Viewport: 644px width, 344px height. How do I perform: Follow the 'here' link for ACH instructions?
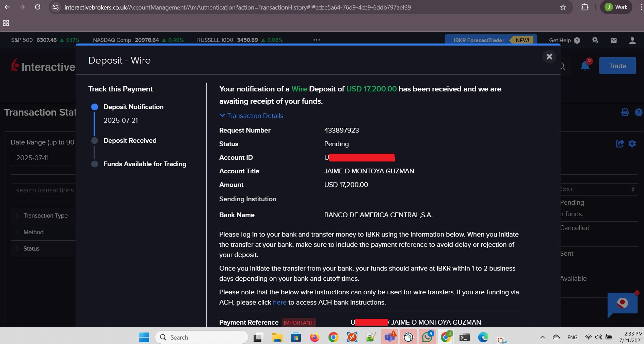tap(279, 302)
